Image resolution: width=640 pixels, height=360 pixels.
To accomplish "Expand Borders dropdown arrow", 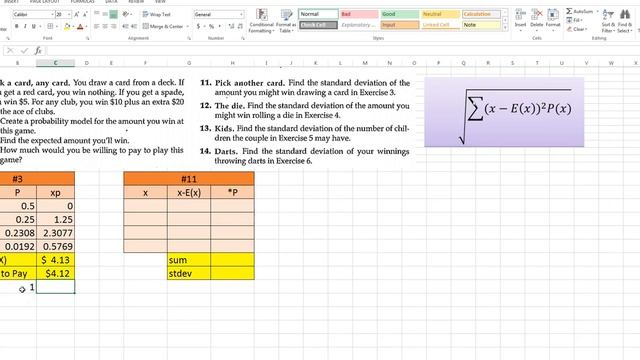I will click(56, 27).
